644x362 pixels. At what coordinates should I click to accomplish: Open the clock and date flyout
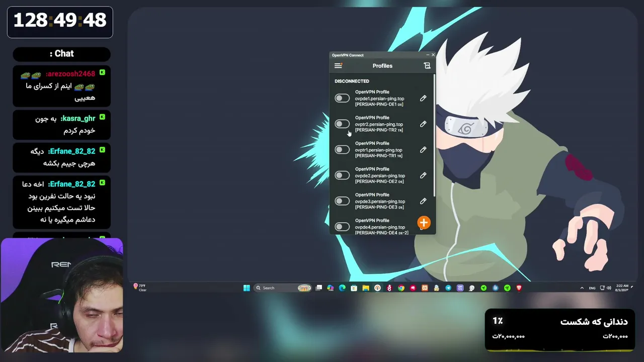(621, 288)
